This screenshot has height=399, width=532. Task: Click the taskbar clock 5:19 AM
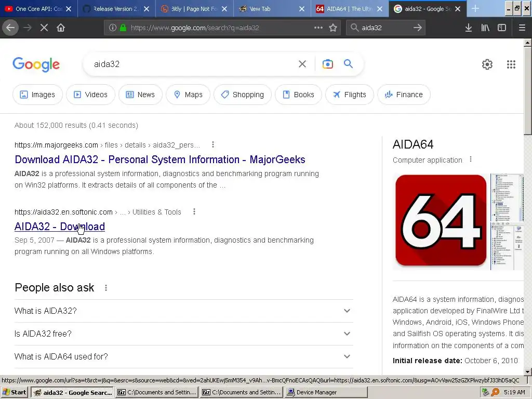[x=514, y=392]
